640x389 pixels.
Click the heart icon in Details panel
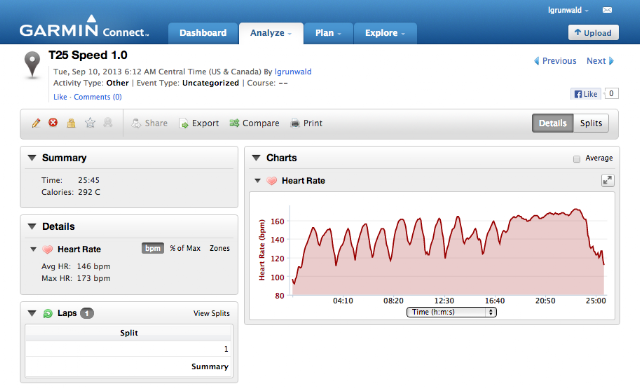48,249
